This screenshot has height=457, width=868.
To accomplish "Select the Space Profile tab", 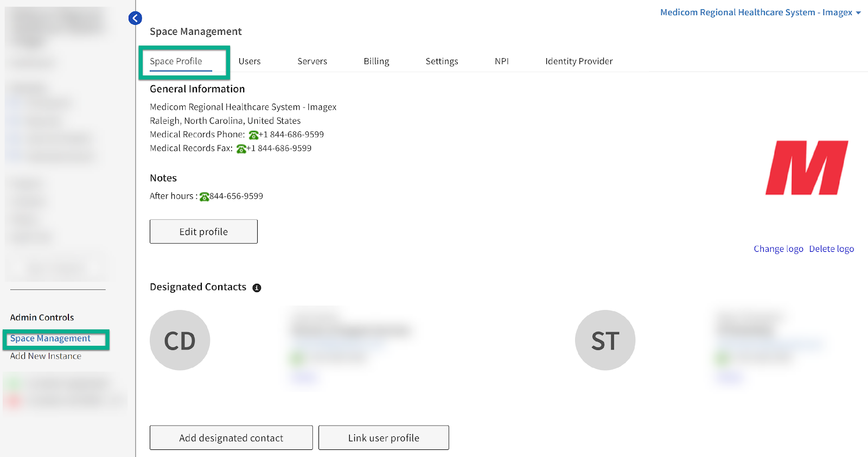I will pyautogui.click(x=176, y=61).
